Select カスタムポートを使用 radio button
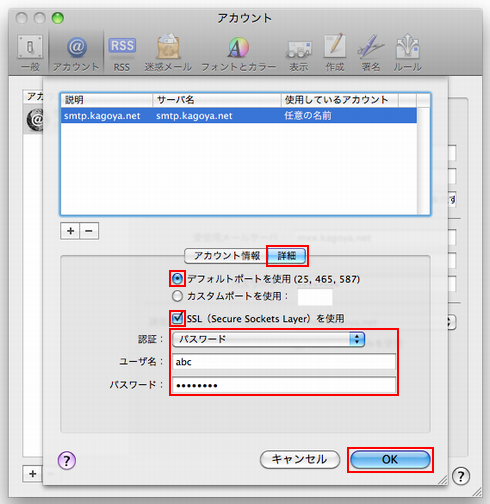The image size is (490, 504). click(x=177, y=296)
